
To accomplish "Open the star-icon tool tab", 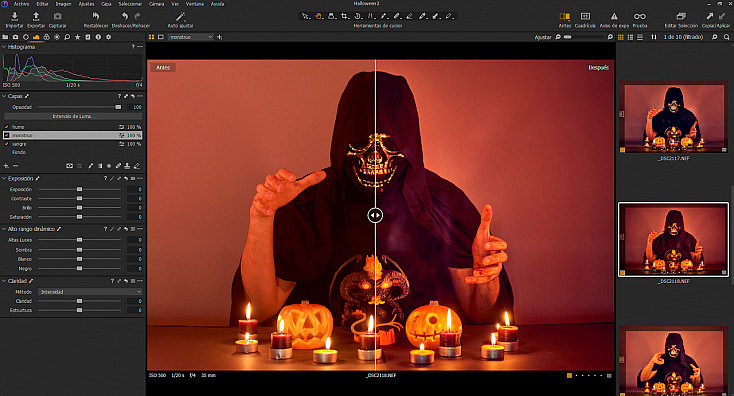I will (77, 37).
